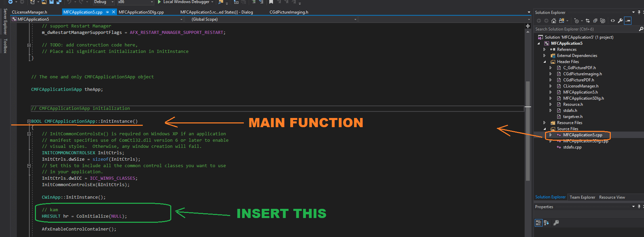Image resolution: width=644 pixels, height=237 pixels.
Task: Click the Pending Changes Filter clock icon
Action: pos(577,21)
